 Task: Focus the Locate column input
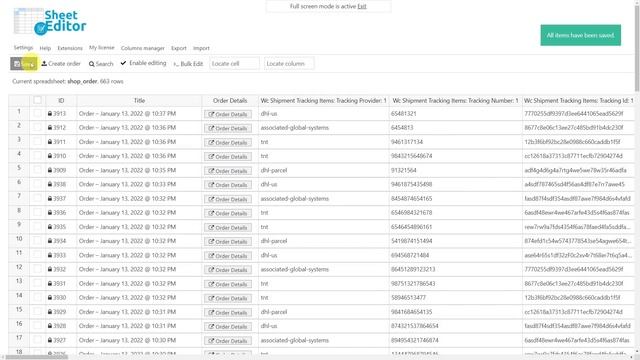[x=289, y=64]
